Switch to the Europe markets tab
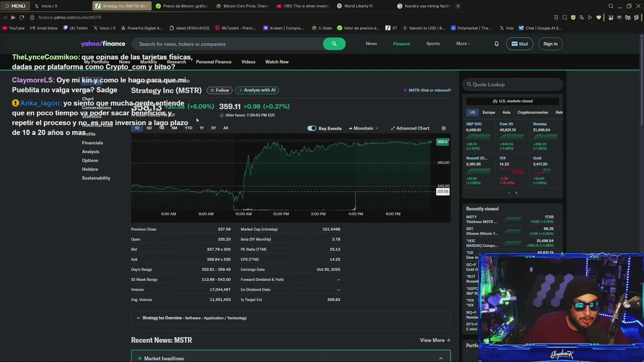This screenshot has width=644, height=362. (x=489, y=113)
